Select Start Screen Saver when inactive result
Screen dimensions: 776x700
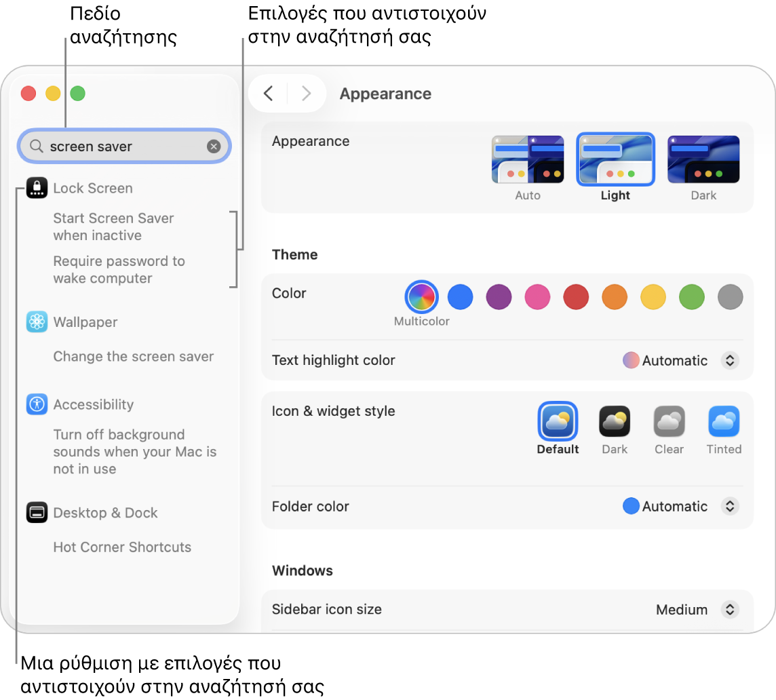click(113, 227)
